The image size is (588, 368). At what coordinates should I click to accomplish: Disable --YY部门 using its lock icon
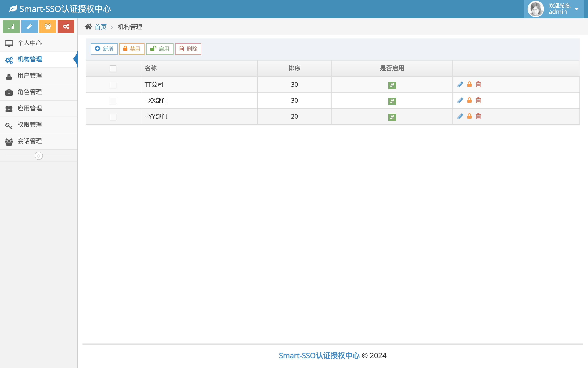tap(469, 116)
